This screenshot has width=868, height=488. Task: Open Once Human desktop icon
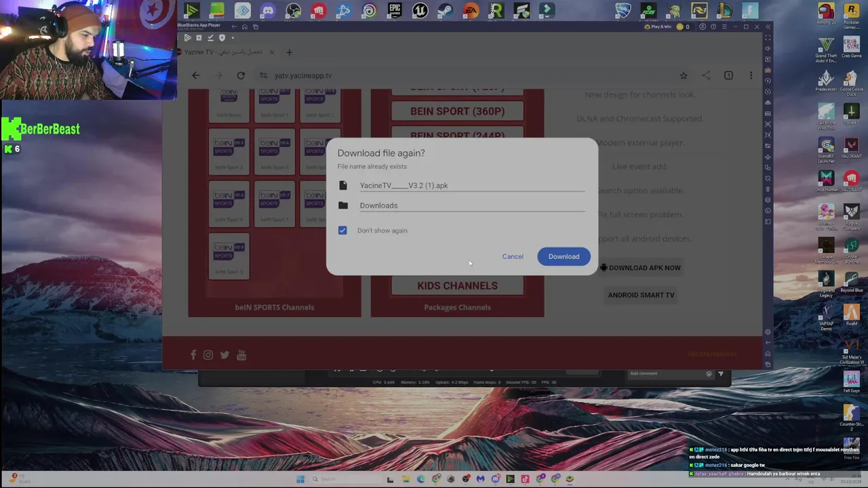(x=826, y=182)
